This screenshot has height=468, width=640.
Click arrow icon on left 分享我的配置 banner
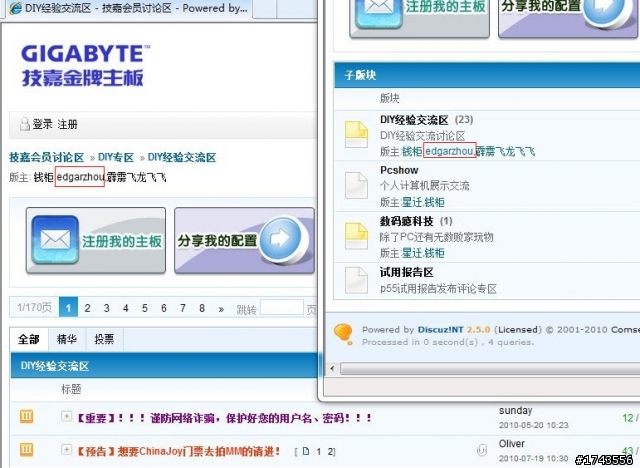click(x=281, y=238)
